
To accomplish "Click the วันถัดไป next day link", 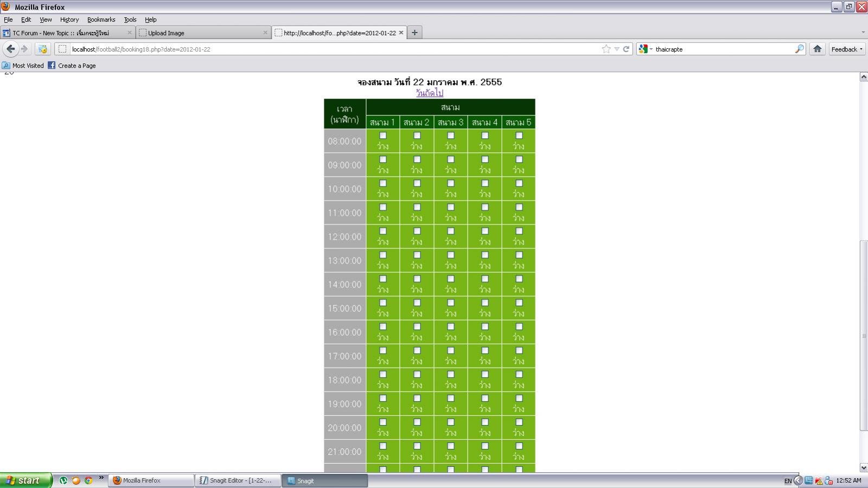I will pyautogui.click(x=429, y=93).
